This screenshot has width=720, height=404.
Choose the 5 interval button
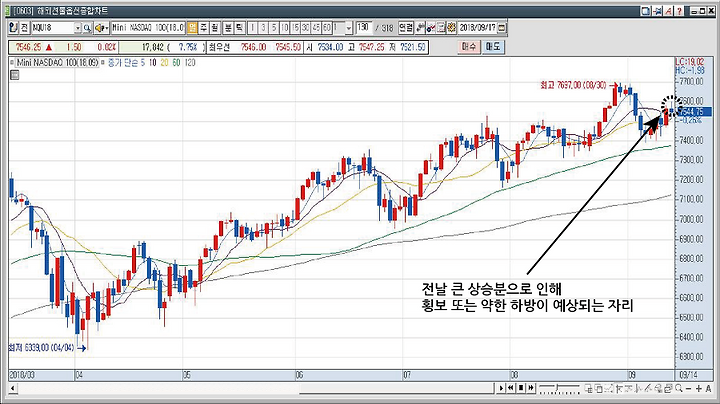[274, 28]
